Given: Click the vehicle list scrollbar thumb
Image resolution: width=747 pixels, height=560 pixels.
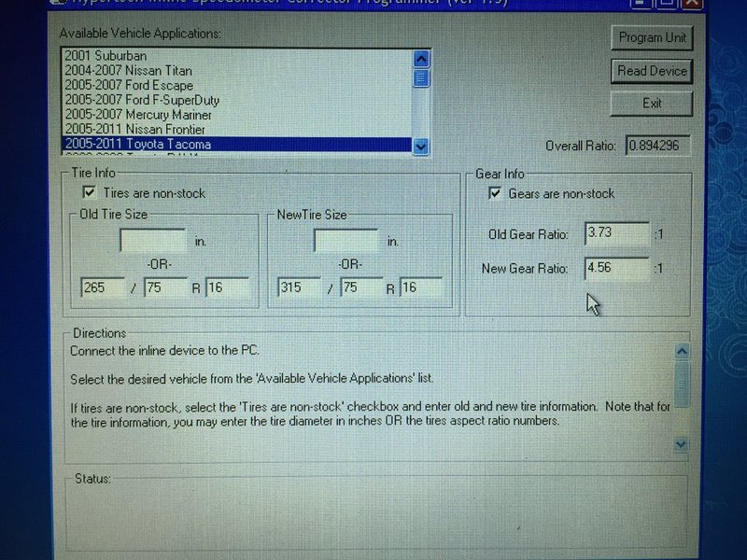Looking at the screenshot, I should [x=421, y=78].
